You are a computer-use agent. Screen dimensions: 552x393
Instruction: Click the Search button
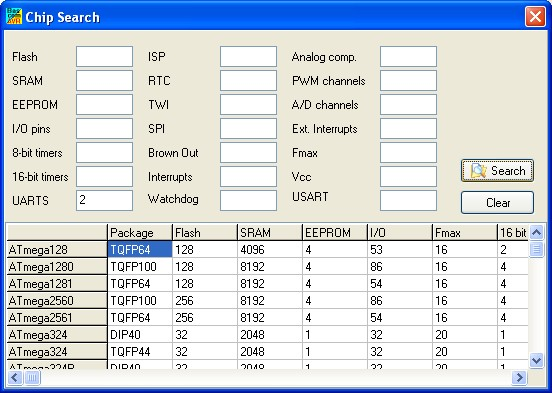pyautogui.click(x=497, y=171)
